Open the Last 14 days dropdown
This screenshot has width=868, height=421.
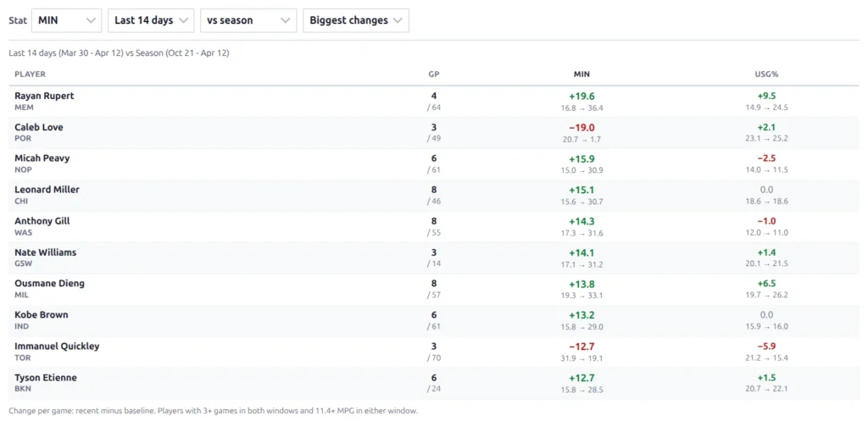pos(151,20)
